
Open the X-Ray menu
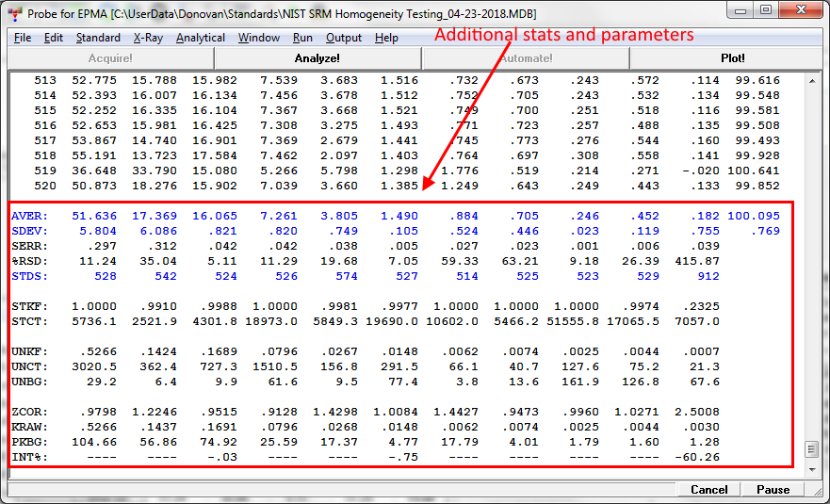pos(148,38)
